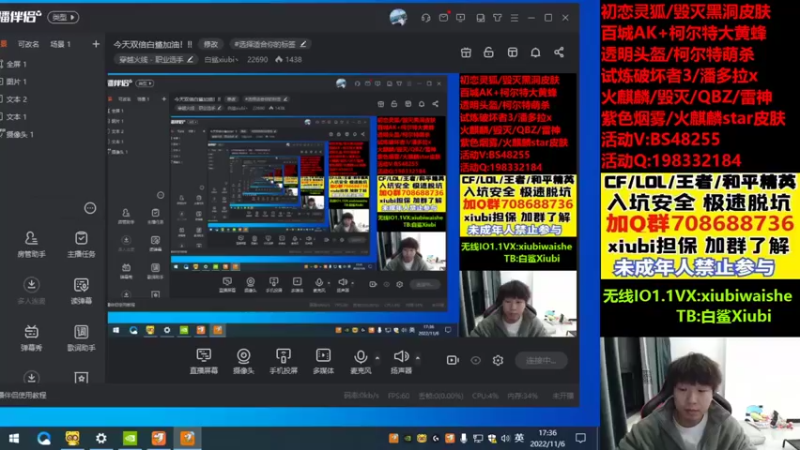The image size is (800, 450).
Task: Open 房管助手 room manager assistant
Action: click(31, 244)
